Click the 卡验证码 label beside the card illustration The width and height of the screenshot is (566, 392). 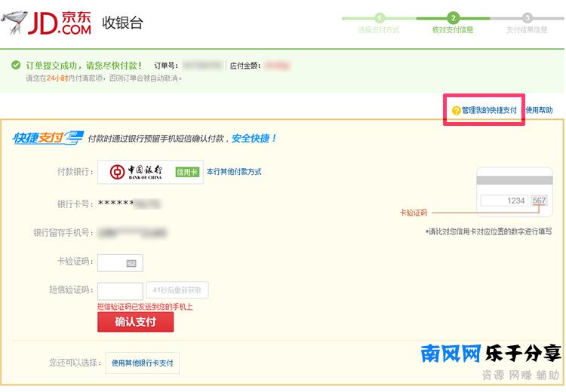(x=414, y=213)
